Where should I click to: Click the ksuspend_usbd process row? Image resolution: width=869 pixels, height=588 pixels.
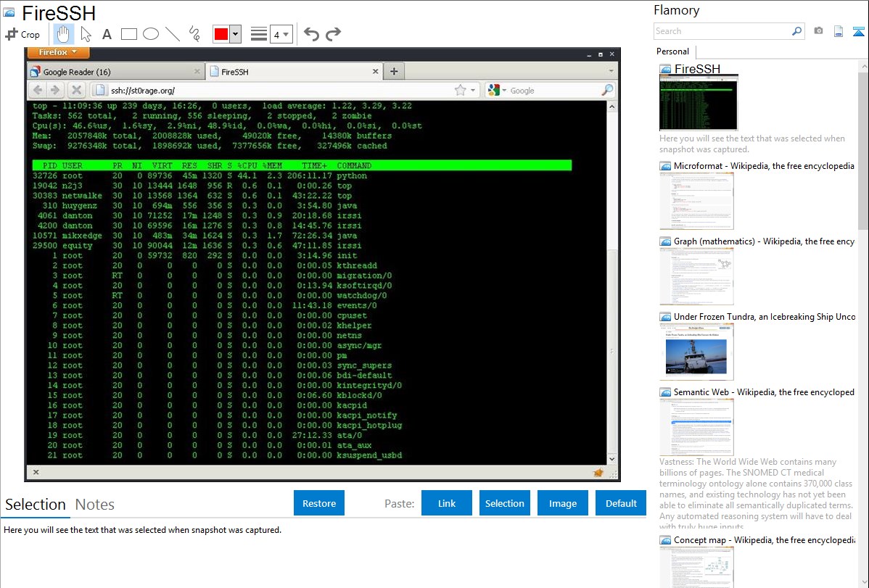(302, 455)
